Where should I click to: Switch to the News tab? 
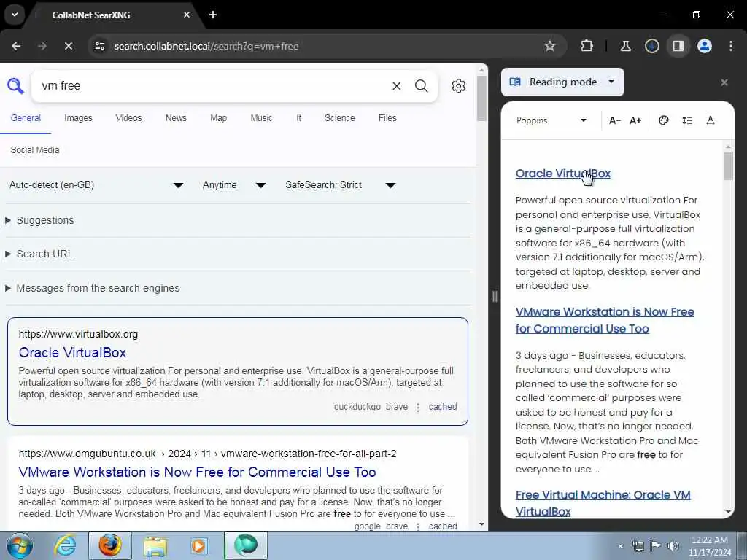click(x=176, y=118)
